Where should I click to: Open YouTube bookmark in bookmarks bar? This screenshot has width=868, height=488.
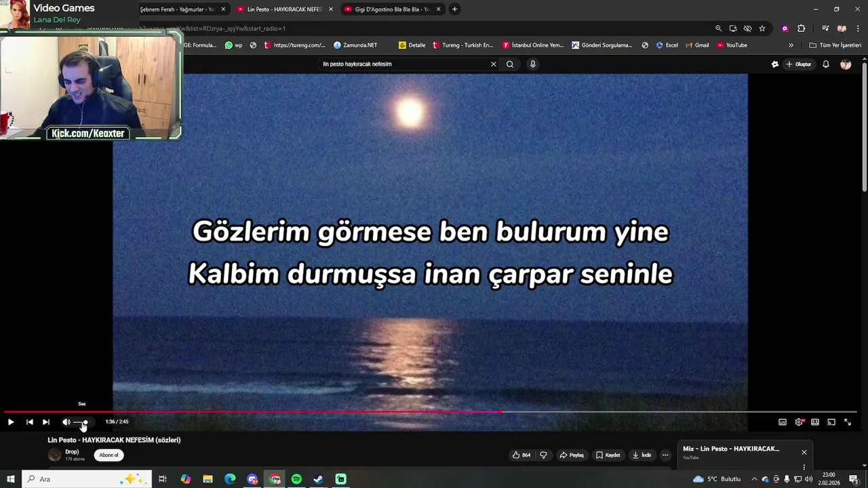point(732,45)
